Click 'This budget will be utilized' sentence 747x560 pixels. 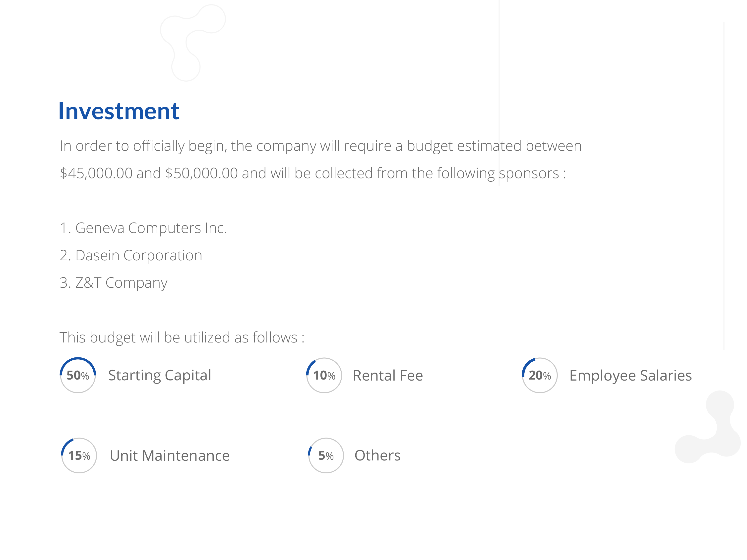pyautogui.click(x=182, y=337)
